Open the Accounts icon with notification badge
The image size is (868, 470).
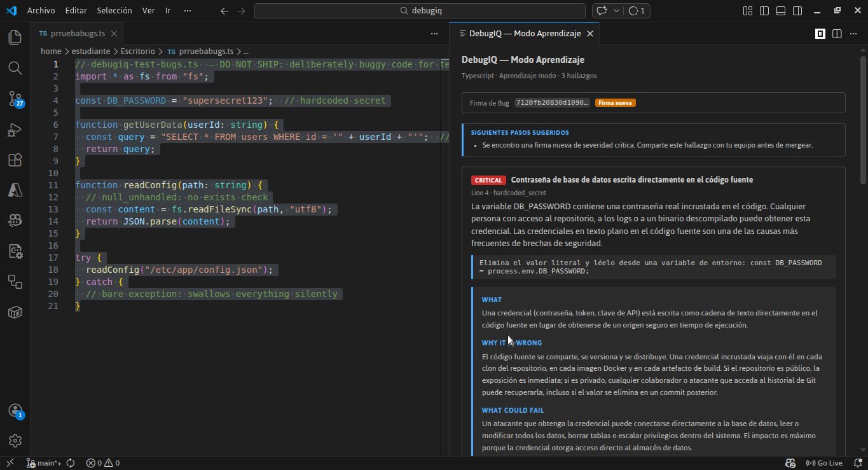[15, 411]
